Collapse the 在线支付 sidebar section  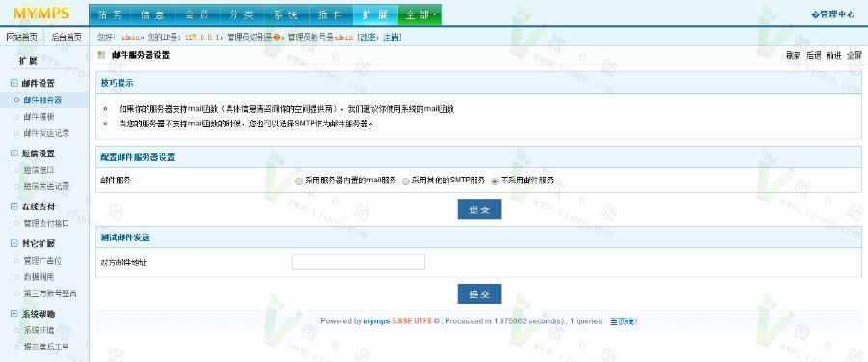pos(14,207)
